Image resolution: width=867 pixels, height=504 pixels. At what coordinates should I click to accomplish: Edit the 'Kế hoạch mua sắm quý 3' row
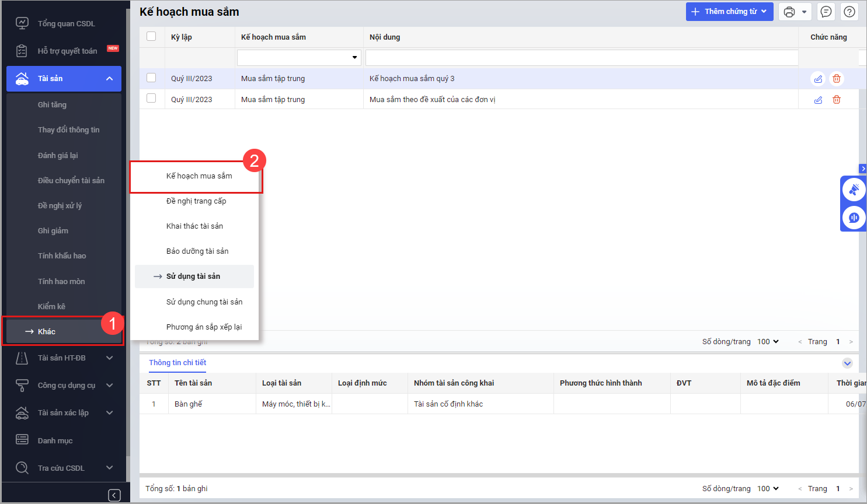pyautogui.click(x=818, y=79)
